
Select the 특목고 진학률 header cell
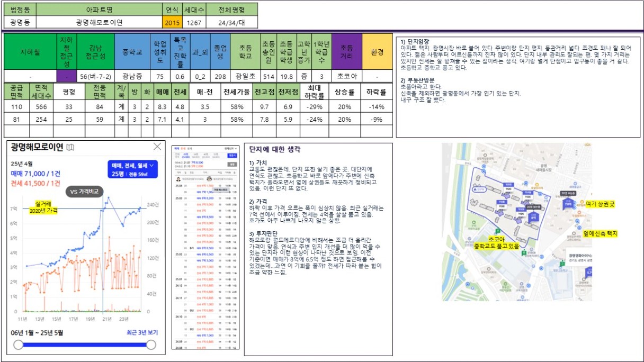click(180, 52)
